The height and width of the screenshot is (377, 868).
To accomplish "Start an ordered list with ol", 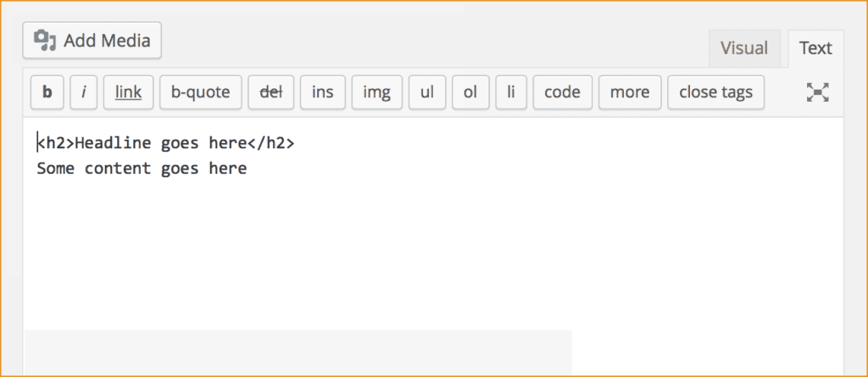I will coord(470,91).
